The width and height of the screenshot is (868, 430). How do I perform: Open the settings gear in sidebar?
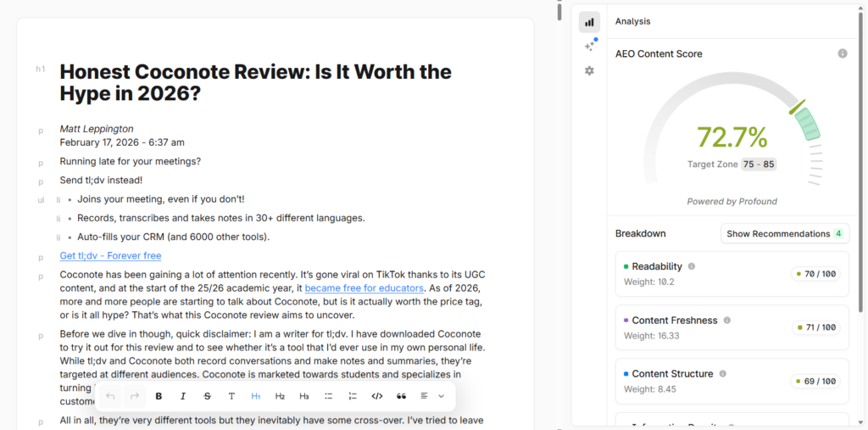(x=589, y=71)
